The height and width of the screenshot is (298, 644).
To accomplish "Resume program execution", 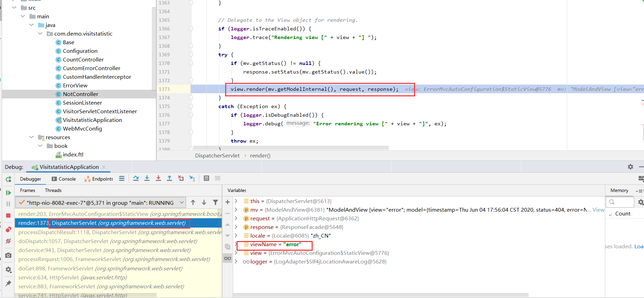I will (x=9, y=193).
